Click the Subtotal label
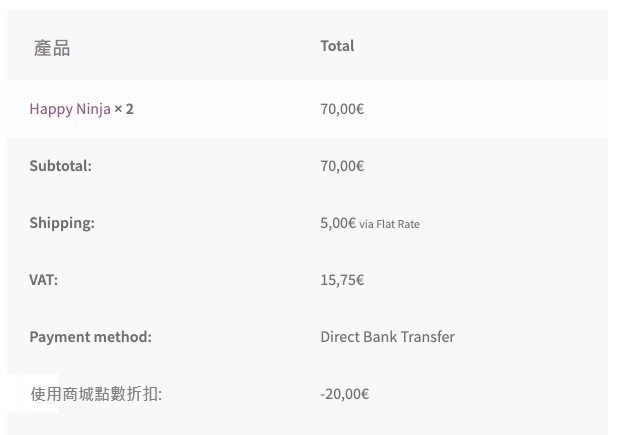Image resolution: width=617 pixels, height=435 pixels. click(60, 165)
